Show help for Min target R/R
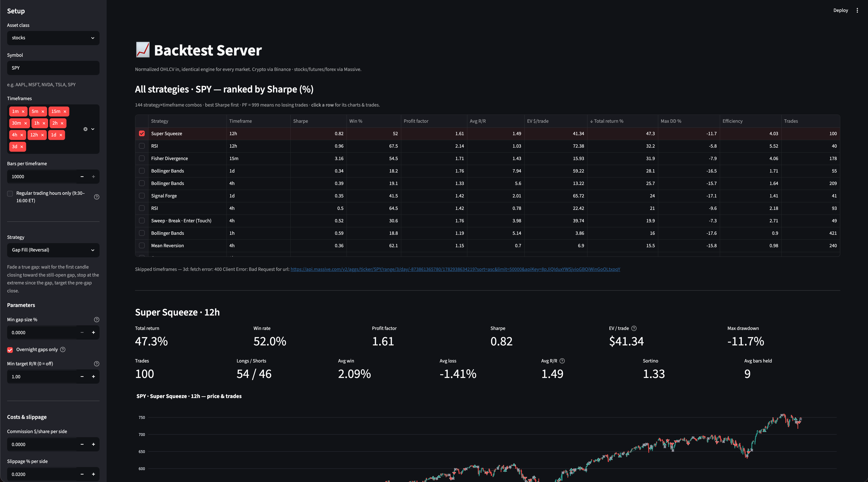The height and width of the screenshot is (482, 868). [97, 364]
